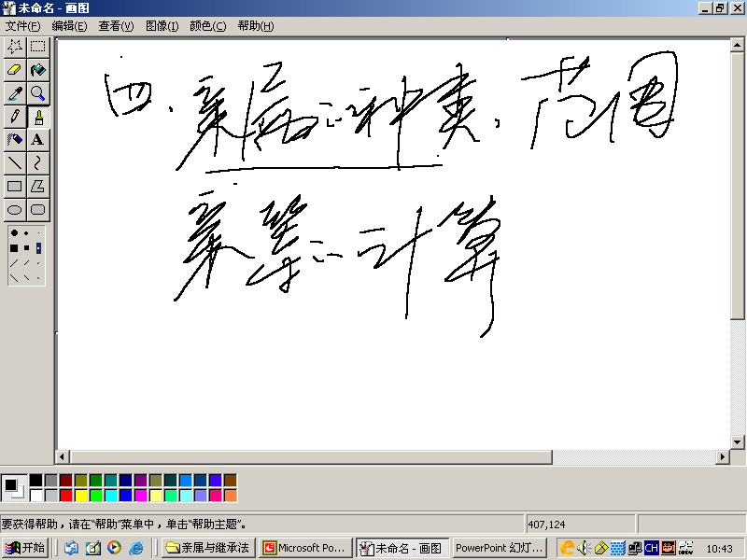Click the horizontal scrollbar left arrow
747x560 pixels.
point(62,456)
